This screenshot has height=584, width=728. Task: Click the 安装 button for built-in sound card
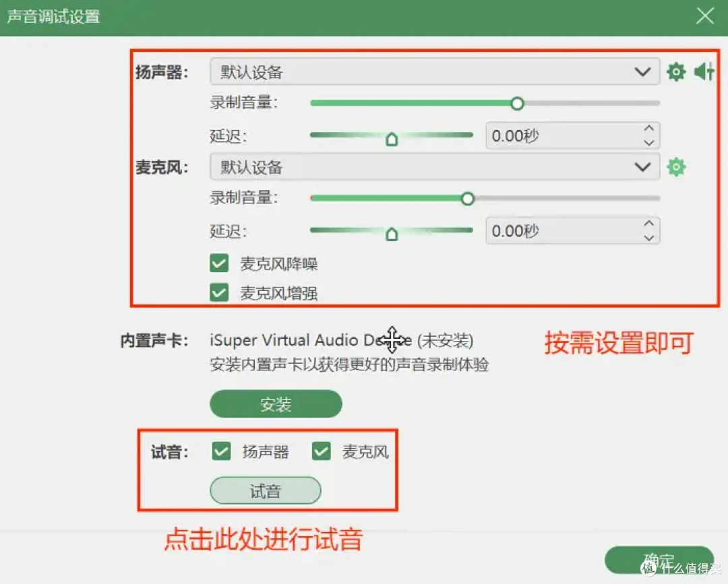coord(276,404)
